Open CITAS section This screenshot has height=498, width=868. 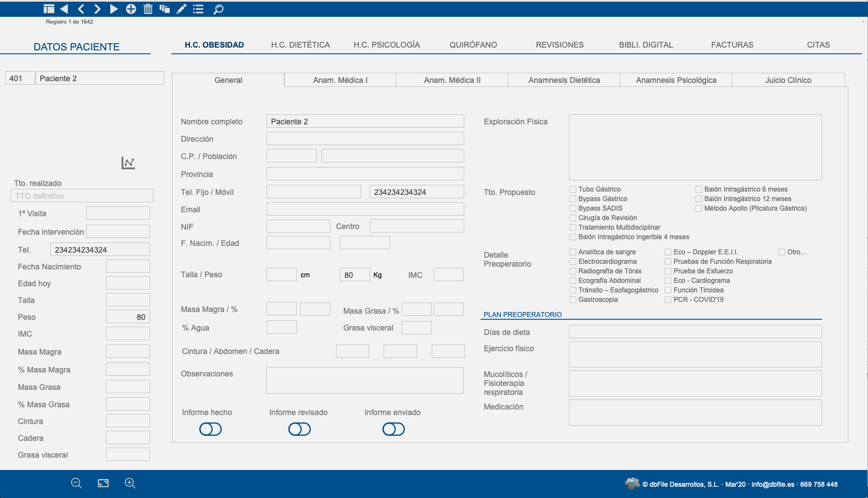[819, 45]
